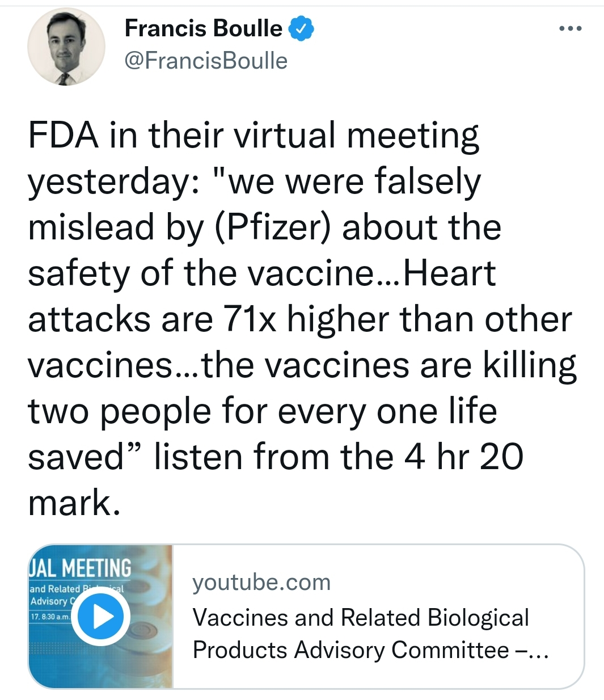
Task: Click "two people for every one life" line
Action: click(x=262, y=411)
